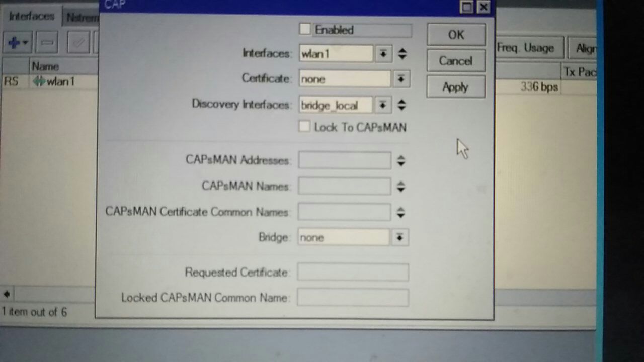Click the Bridge field showing none
The width and height of the screenshot is (644, 362).
tap(344, 237)
